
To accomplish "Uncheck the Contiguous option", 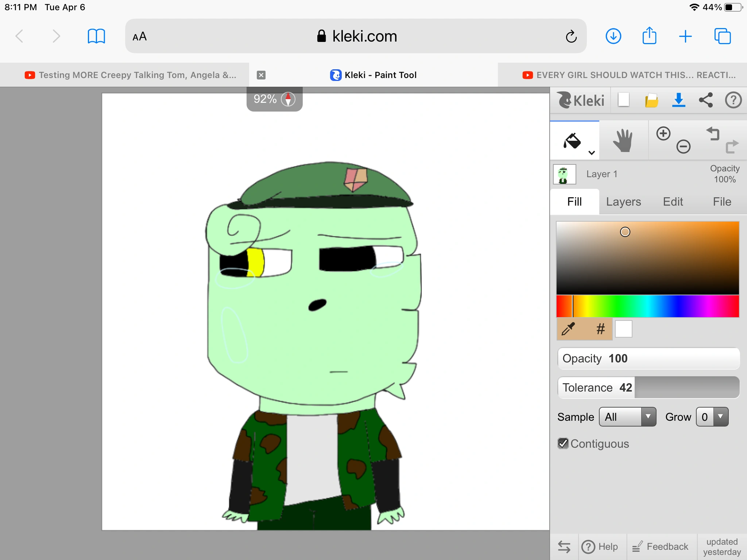I will (x=562, y=443).
